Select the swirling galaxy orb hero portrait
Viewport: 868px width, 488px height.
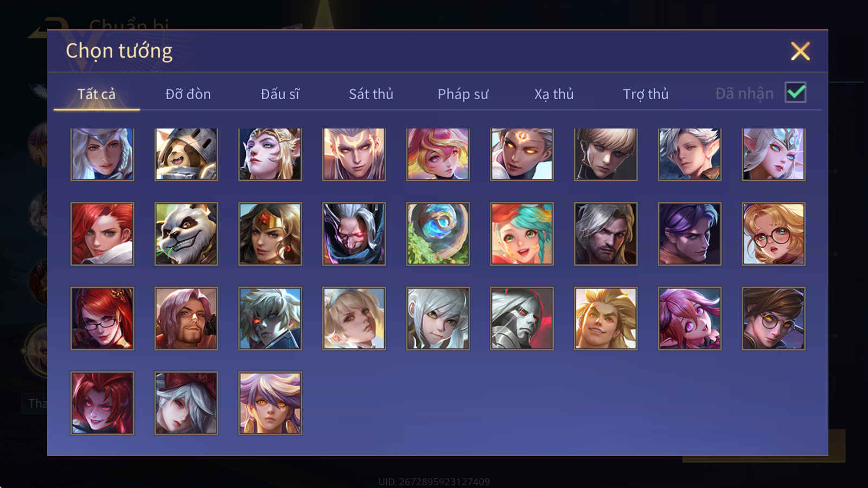tap(438, 234)
